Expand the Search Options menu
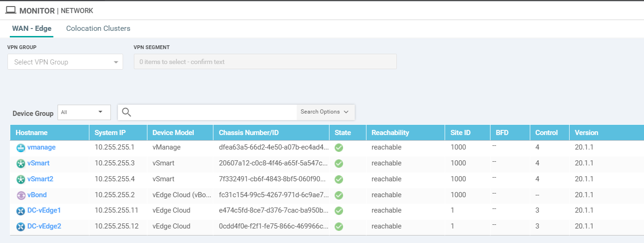 coord(325,112)
